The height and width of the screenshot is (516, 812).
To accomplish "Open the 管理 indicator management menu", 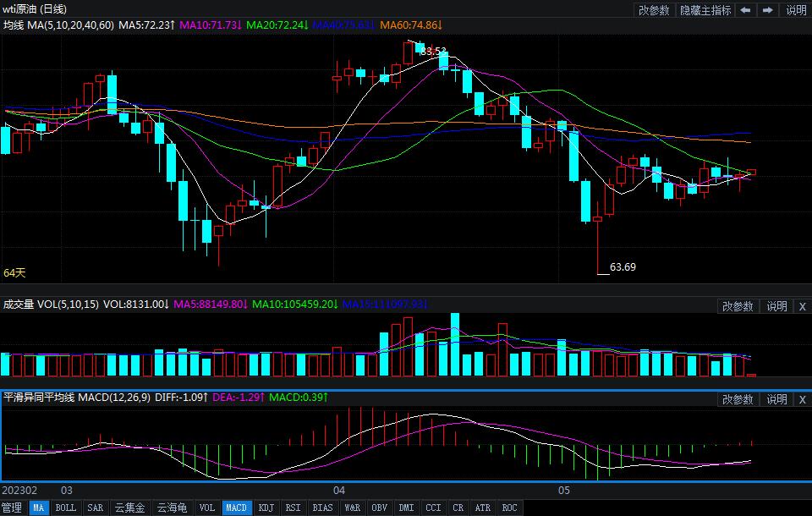I will [13, 508].
